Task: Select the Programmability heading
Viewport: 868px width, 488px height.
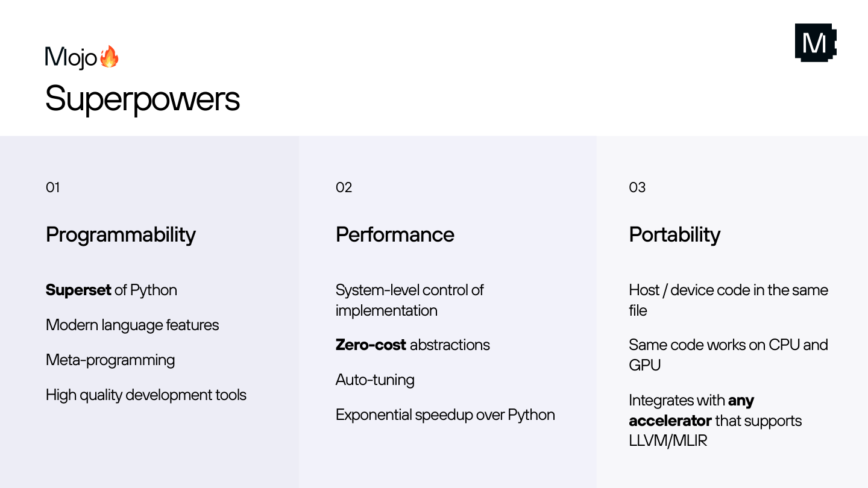Action: coord(121,234)
